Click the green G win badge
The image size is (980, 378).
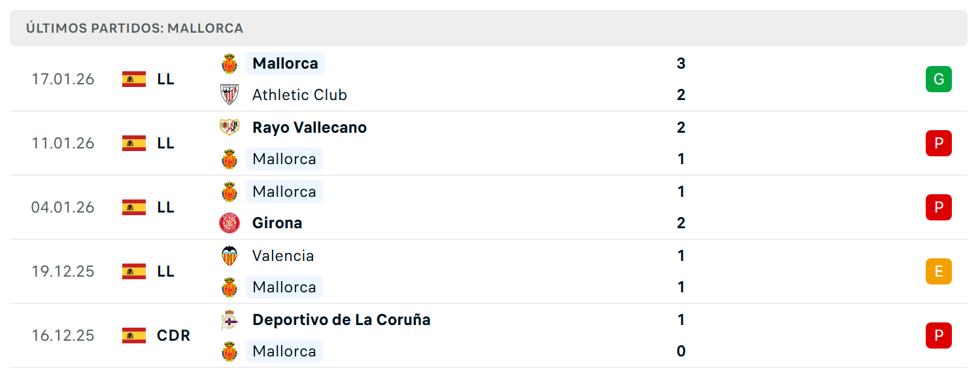pyautogui.click(x=939, y=79)
